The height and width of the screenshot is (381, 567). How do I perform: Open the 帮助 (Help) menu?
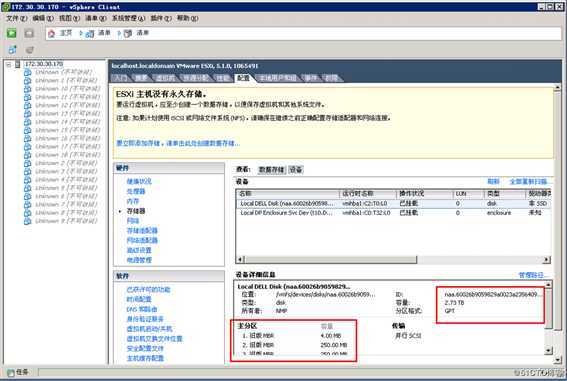pyautogui.click(x=187, y=18)
